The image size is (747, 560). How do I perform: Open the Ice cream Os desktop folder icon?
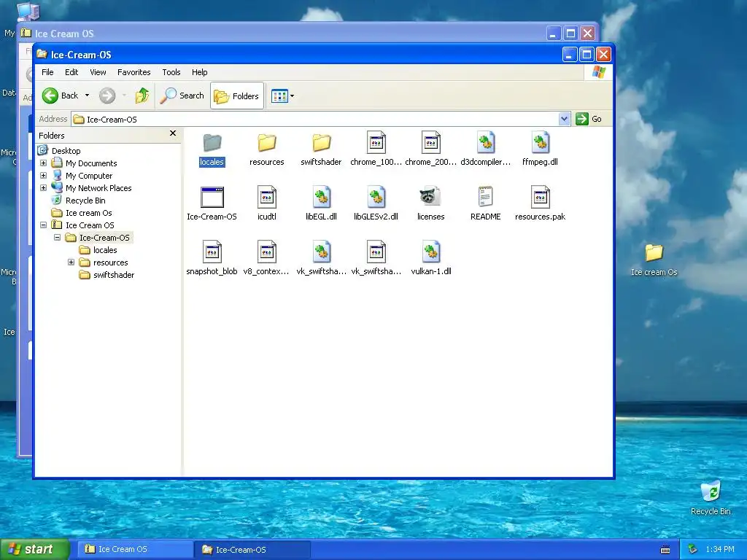tap(654, 253)
